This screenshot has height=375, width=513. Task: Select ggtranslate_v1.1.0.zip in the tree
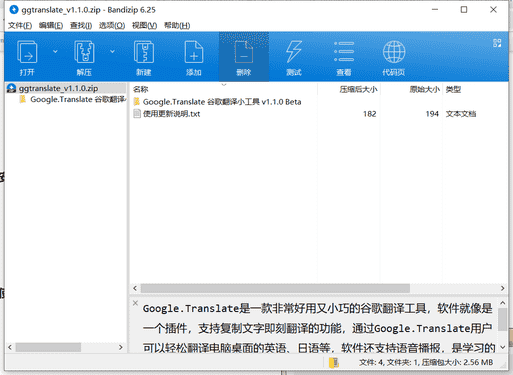[66, 88]
